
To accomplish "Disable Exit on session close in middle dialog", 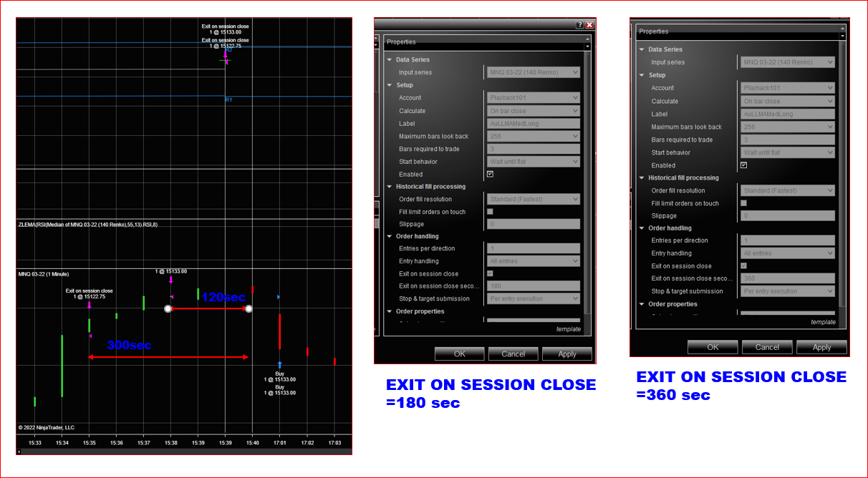I will [x=491, y=273].
